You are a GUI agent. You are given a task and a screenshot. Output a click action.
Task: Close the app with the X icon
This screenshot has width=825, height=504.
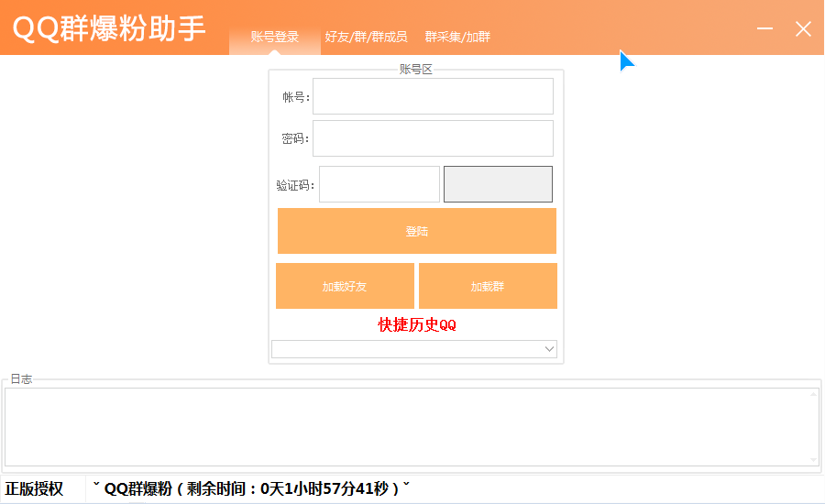pos(803,29)
